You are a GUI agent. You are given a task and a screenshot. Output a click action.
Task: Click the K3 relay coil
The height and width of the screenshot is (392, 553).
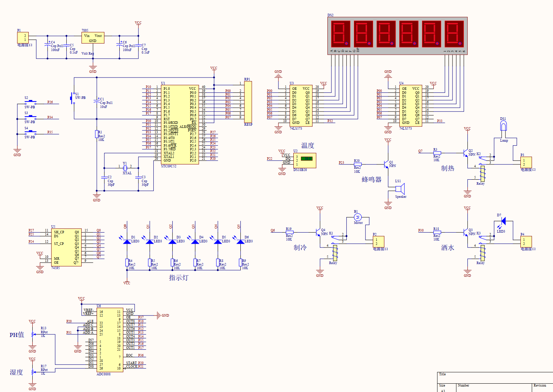[483, 253]
